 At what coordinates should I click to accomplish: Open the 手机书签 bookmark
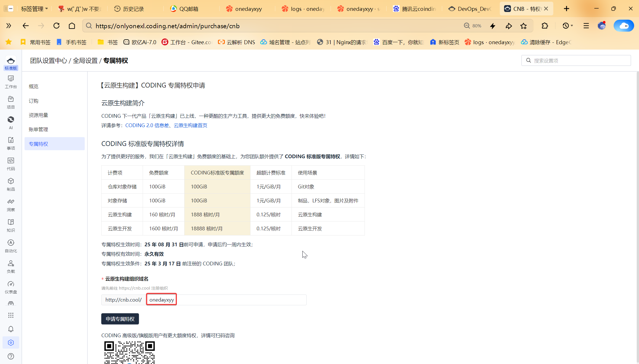(71, 42)
